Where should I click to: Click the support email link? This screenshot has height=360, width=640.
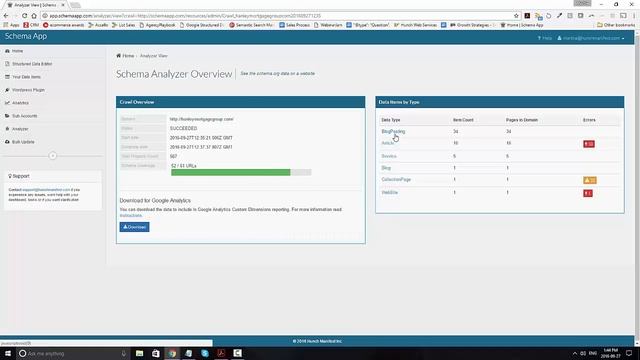coord(46,190)
